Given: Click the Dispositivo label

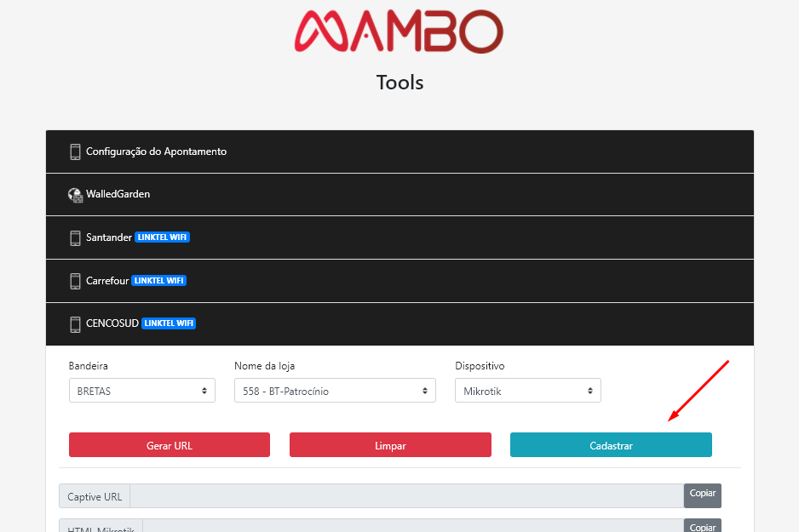Looking at the screenshot, I should click(x=480, y=365).
